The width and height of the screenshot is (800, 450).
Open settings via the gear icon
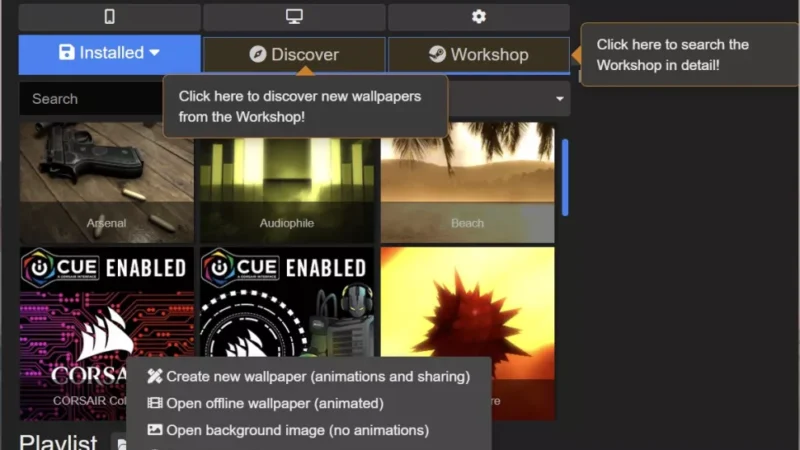pos(478,17)
